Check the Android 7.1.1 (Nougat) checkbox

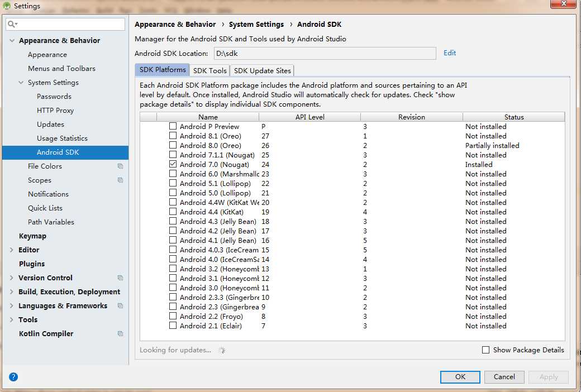(173, 155)
